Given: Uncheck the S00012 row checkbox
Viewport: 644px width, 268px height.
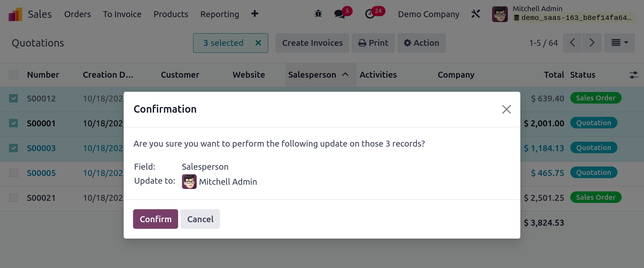Looking at the screenshot, I should [13, 98].
